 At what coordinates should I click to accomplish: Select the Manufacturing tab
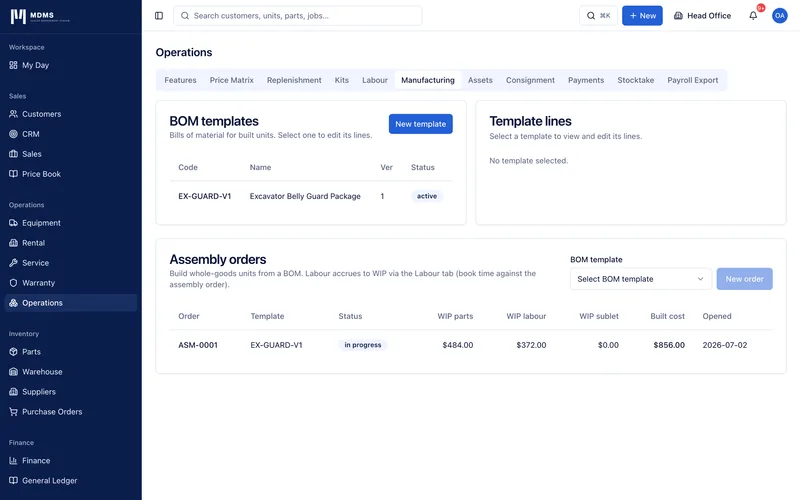[428, 80]
